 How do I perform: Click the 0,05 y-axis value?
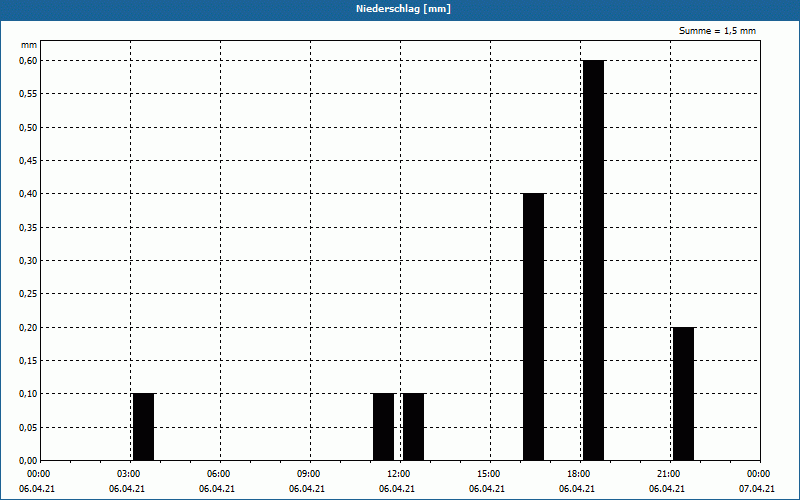[x=28, y=428]
